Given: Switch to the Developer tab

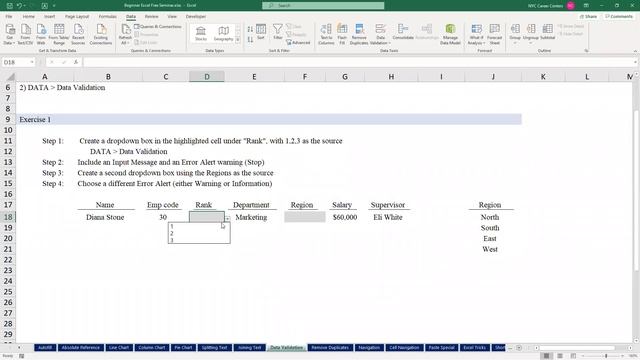Looking at the screenshot, I should [x=196, y=17].
